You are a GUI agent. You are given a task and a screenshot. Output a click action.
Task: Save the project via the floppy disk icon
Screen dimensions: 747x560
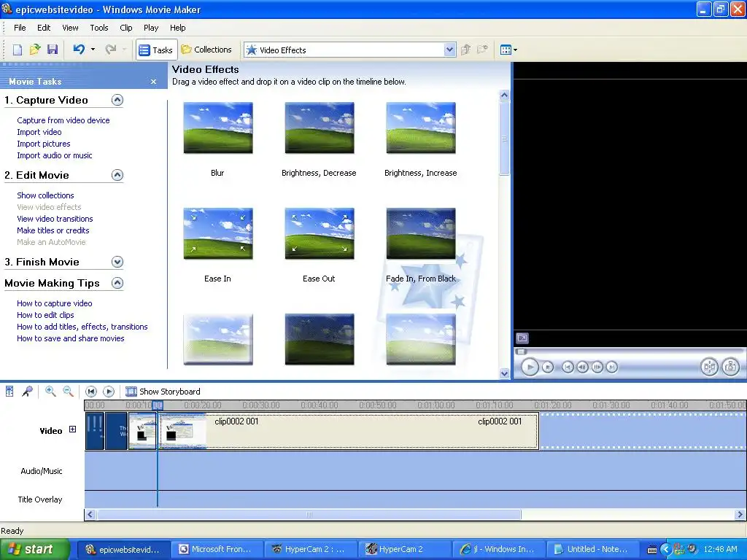(x=53, y=50)
